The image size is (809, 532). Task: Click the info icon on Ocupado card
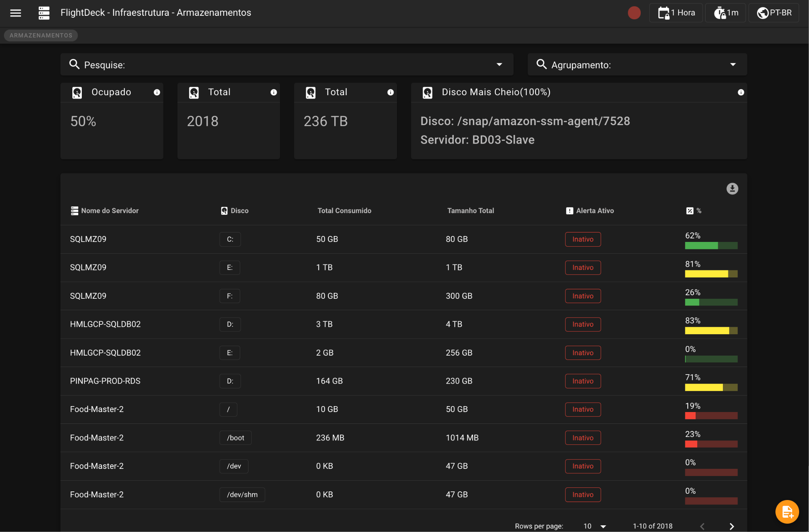(156, 92)
